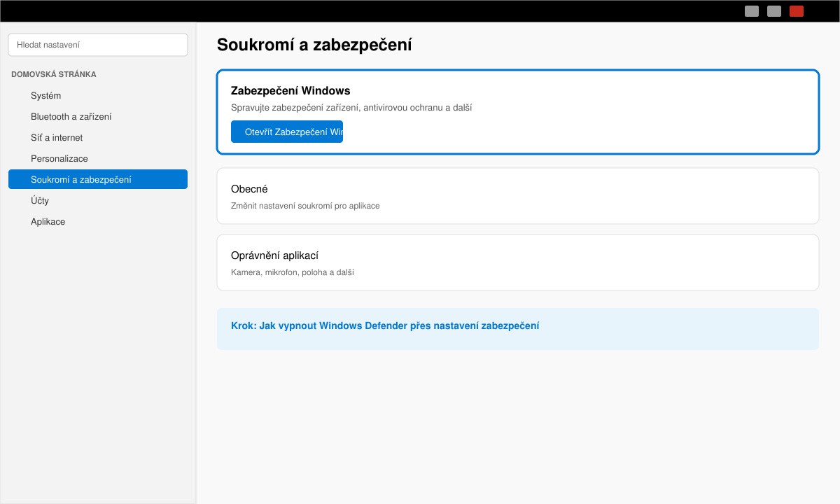Click the Spravujte zabezpečení zařízení description text
840x504 pixels.
[x=351, y=108]
